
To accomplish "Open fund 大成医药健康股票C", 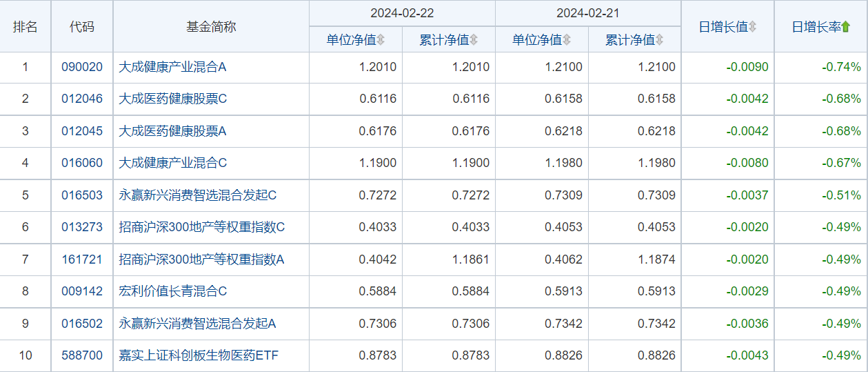I will (172, 99).
